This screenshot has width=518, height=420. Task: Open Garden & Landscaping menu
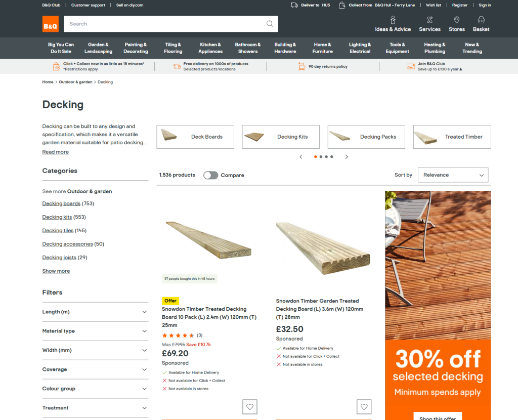tap(98, 48)
